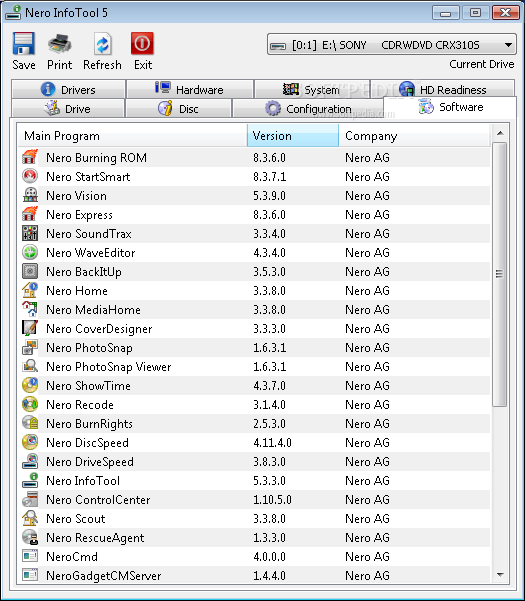
Task: Switch to the Drive tab
Action: point(68,108)
